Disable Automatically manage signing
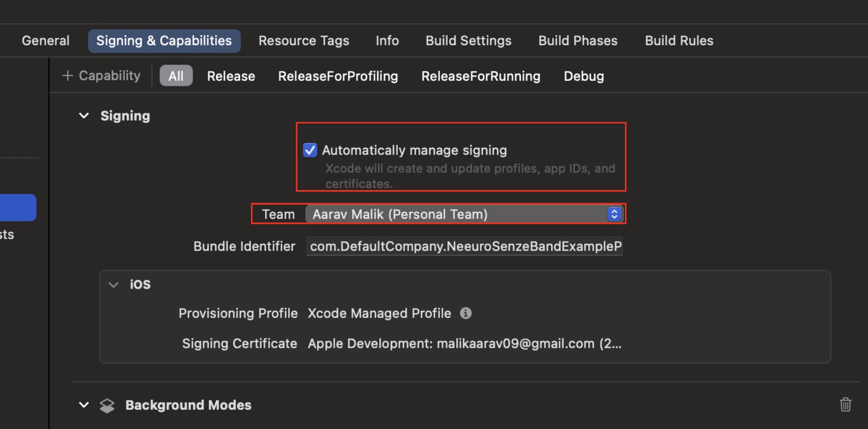Screen dimensions: 868x429 click(x=310, y=150)
